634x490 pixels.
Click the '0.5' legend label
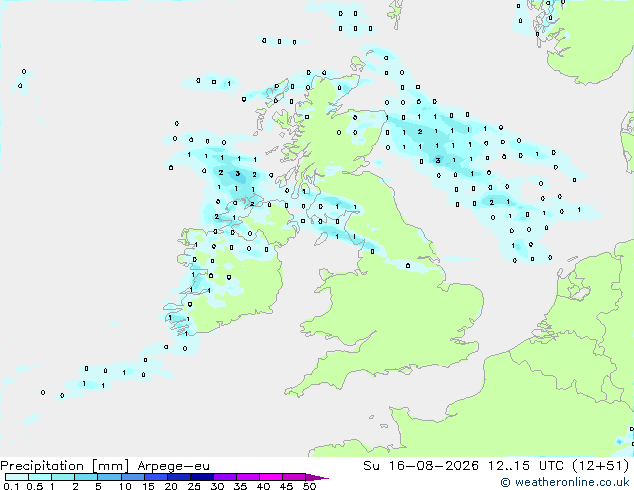tap(35, 486)
